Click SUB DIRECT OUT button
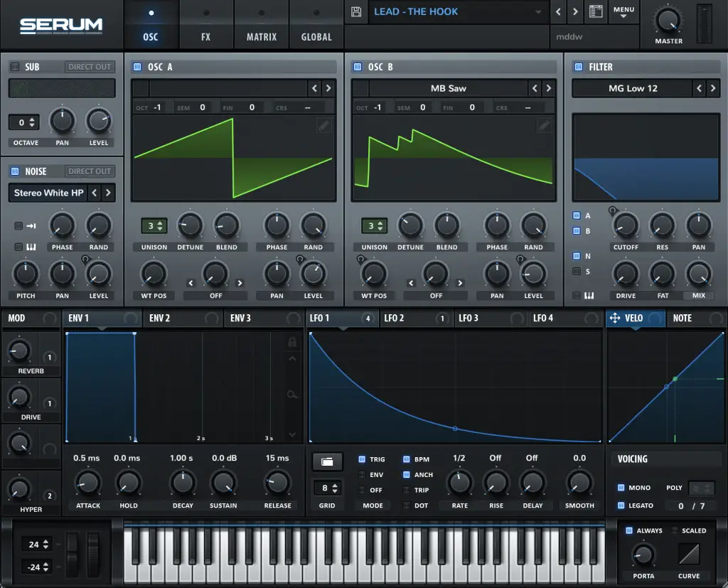Viewport: 728px width, 588px height. pyautogui.click(x=90, y=67)
